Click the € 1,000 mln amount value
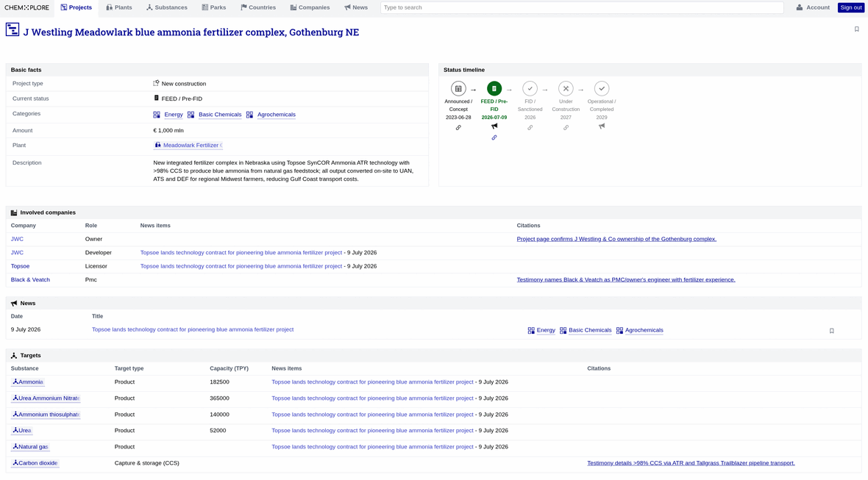 (168, 131)
